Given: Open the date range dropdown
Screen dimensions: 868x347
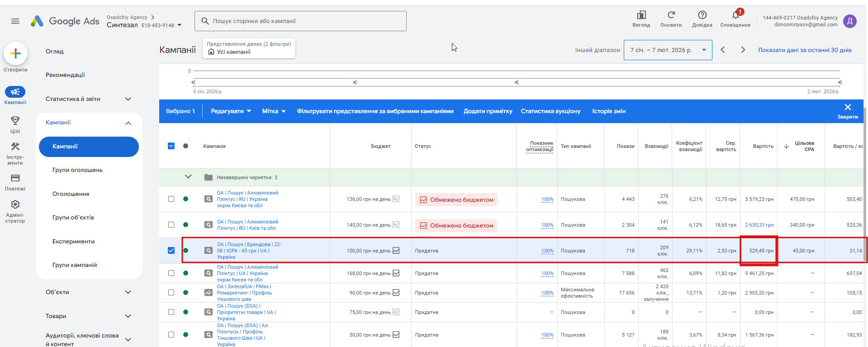Looking at the screenshot, I should [668, 50].
